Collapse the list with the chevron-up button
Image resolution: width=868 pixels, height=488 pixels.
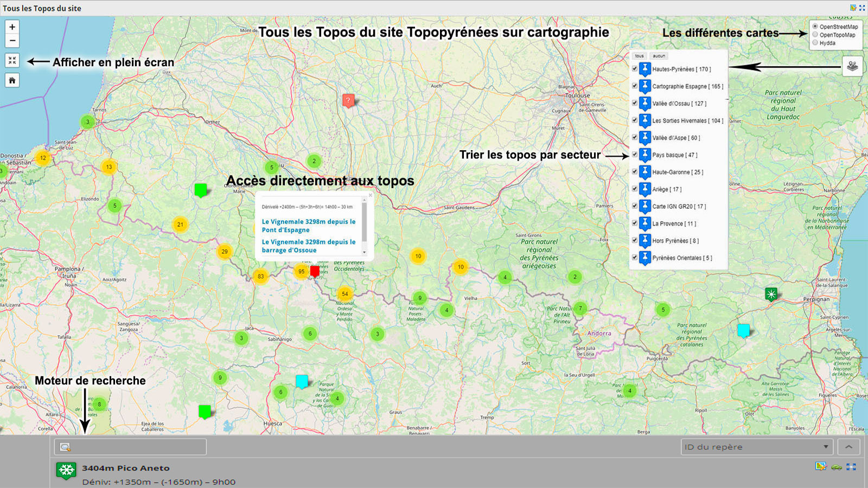(x=848, y=447)
